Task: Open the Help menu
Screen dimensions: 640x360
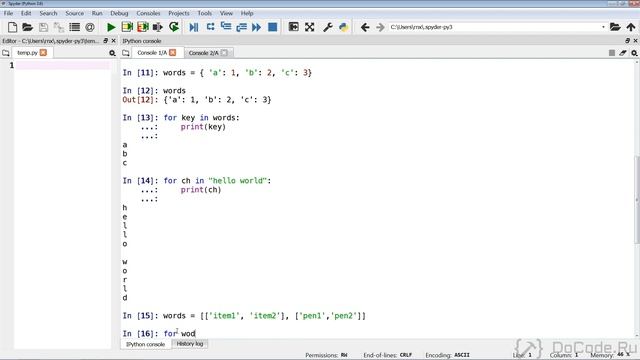Action: [x=247, y=13]
